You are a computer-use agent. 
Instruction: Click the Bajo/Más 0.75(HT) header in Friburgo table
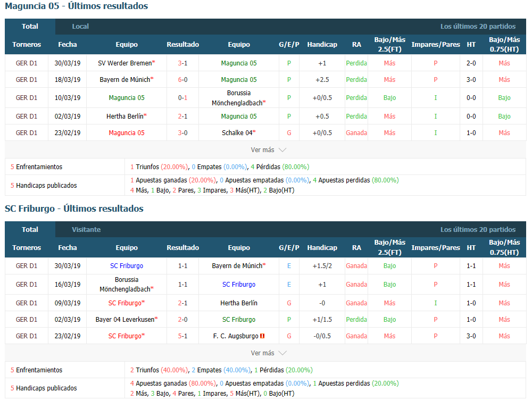[504, 248]
